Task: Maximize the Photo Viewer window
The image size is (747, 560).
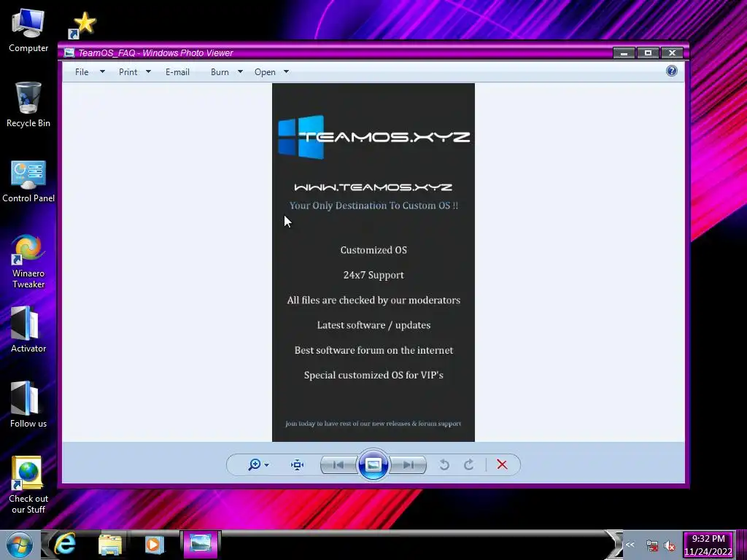Action: (648, 52)
